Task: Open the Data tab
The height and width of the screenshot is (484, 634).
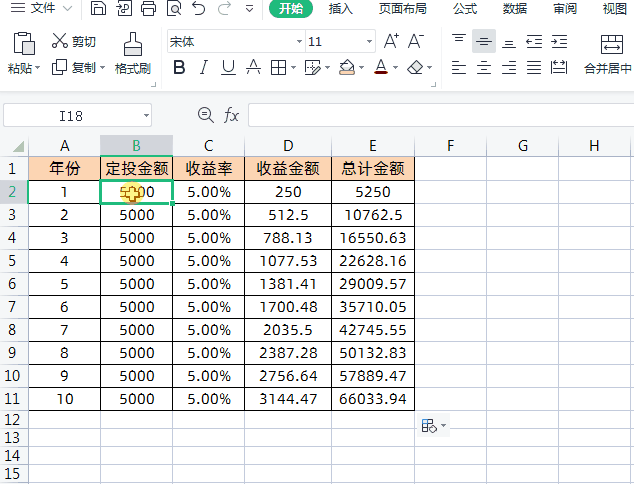Action: point(515,8)
